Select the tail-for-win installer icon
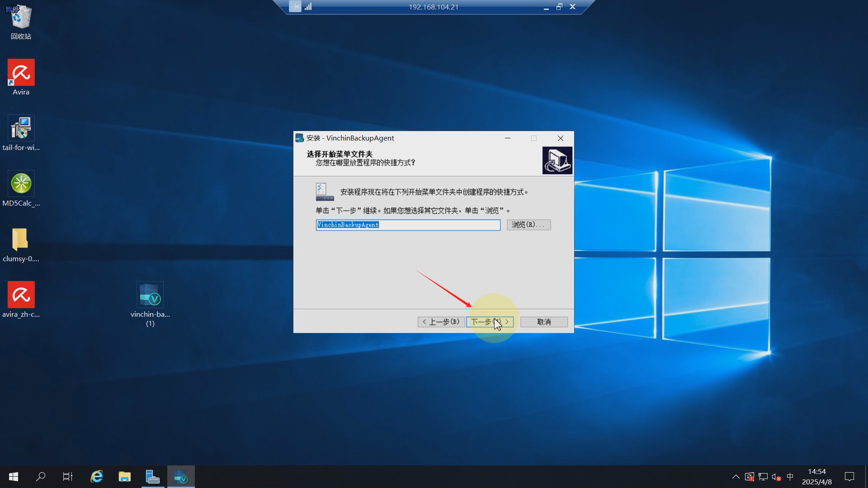The height and width of the screenshot is (488, 868). [x=21, y=128]
